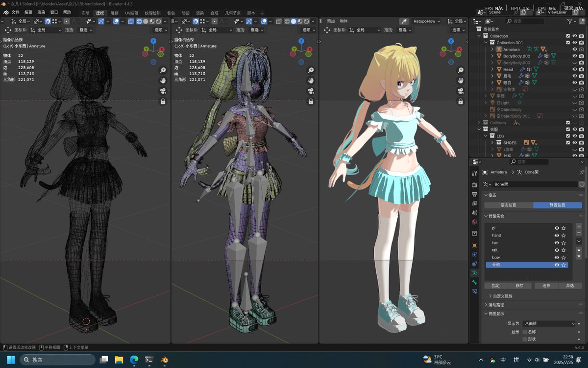This screenshot has width=588, height=368.
Task: Switch to the UV编辑 workspace tab
Action: (x=131, y=13)
